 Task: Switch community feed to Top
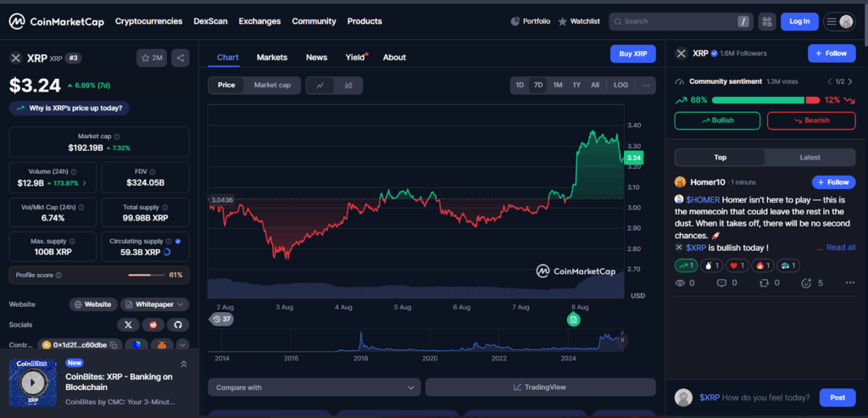[720, 157]
